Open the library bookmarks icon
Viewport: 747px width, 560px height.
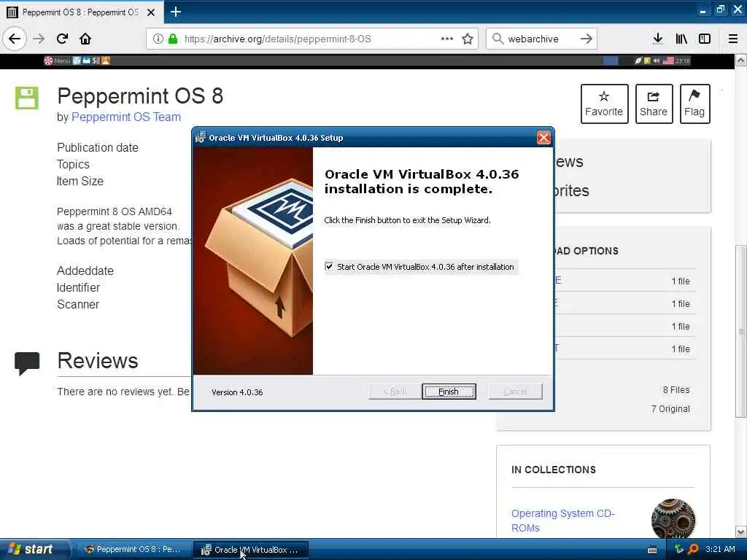(x=681, y=39)
